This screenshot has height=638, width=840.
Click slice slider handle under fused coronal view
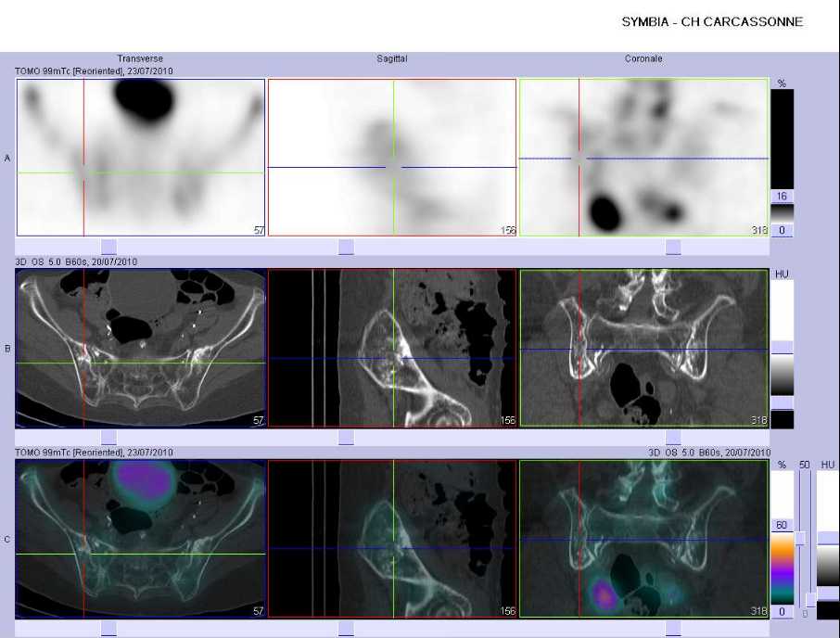click(x=673, y=629)
